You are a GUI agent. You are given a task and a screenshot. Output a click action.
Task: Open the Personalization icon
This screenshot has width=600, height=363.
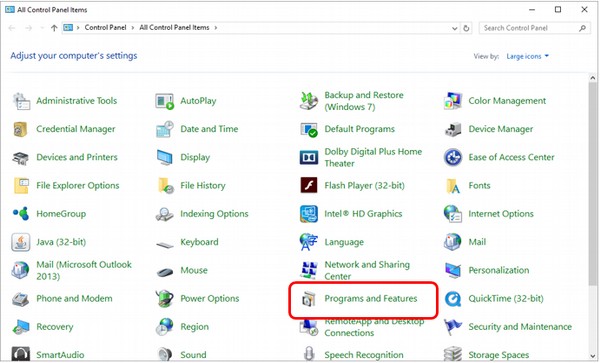453,271
